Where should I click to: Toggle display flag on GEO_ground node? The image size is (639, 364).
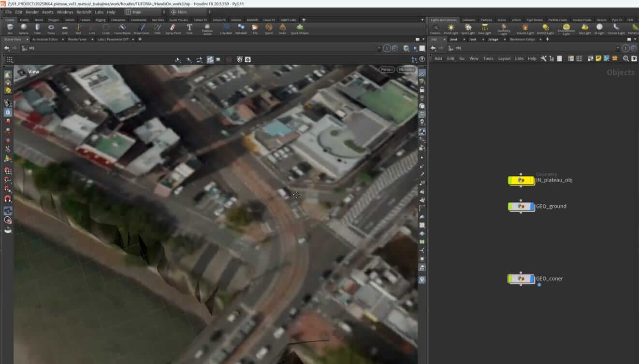[532, 207]
